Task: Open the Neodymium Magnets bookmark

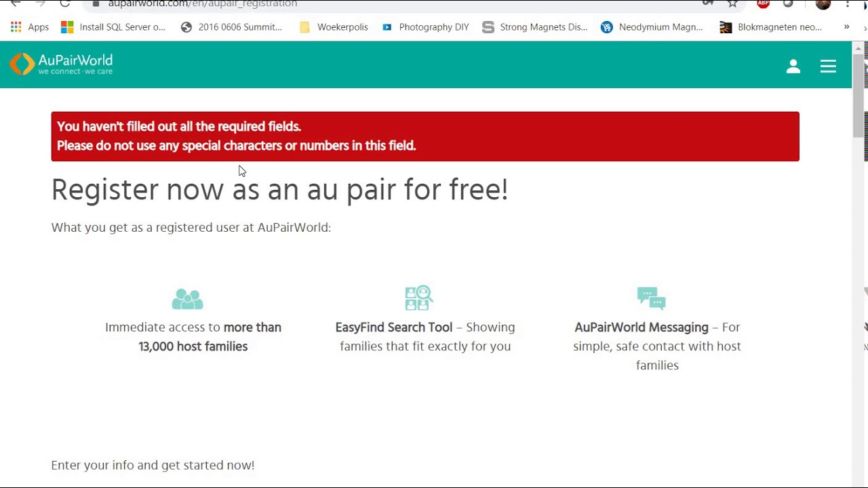Action: pyautogui.click(x=652, y=27)
